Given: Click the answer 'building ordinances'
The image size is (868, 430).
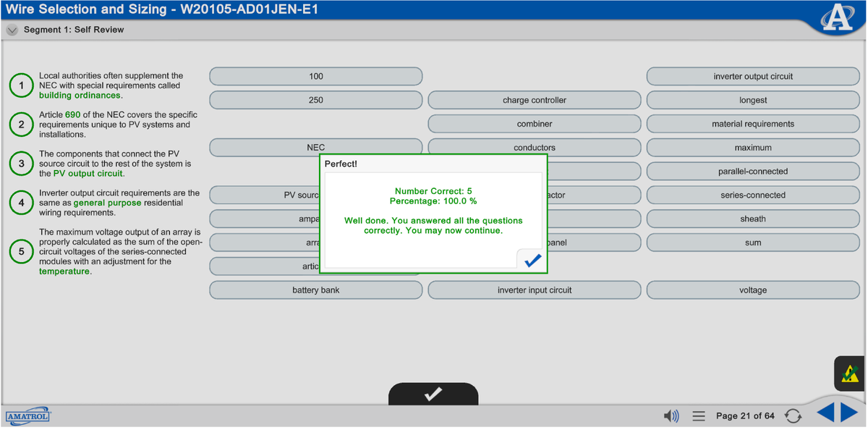Looking at the screenshot, I should coord(80,96).
